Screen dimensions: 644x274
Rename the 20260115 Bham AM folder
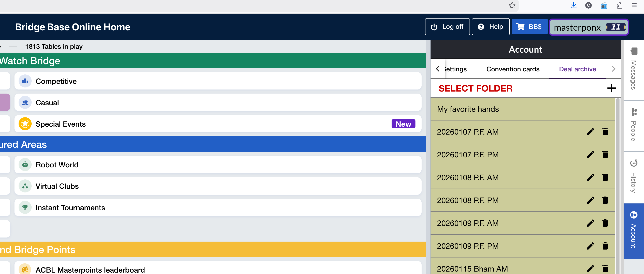[590, 269]
